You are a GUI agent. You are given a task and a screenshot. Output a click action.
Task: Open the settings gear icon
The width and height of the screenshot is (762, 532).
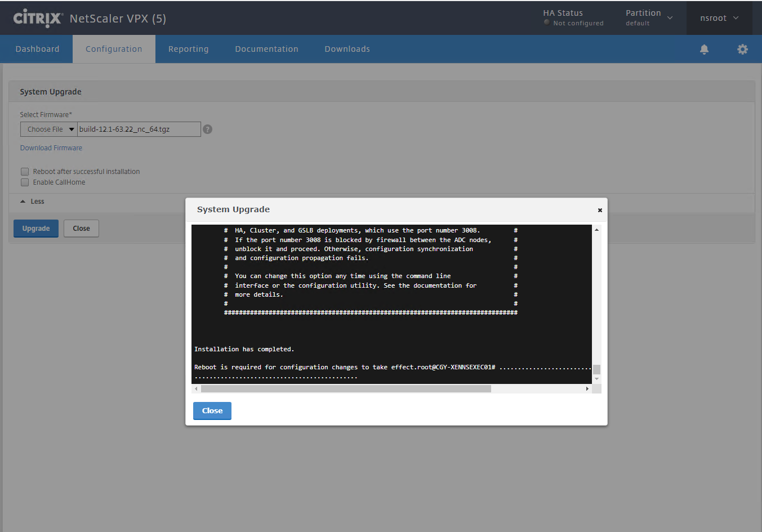point(742,49)
